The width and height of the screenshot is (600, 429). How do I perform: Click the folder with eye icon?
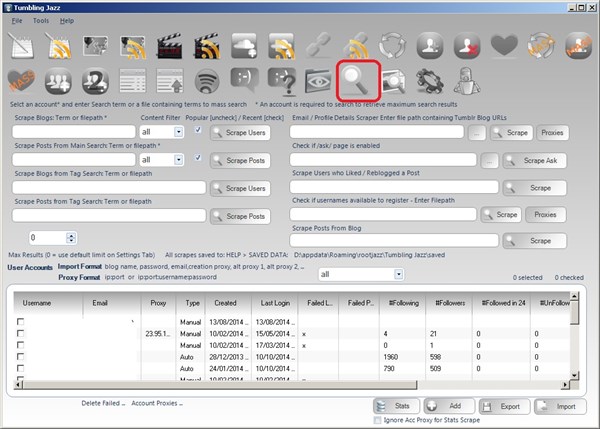click(x=318, y=81)
